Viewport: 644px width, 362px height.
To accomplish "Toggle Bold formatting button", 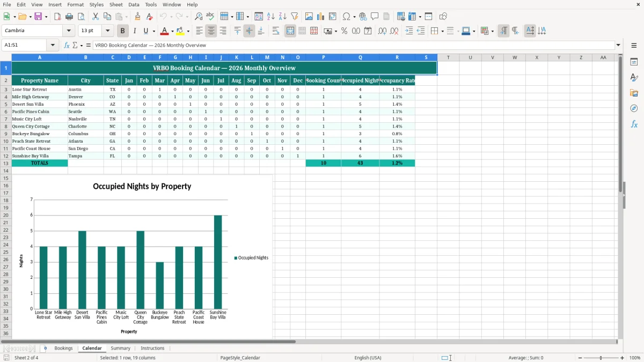I will (x=123, y=31).
